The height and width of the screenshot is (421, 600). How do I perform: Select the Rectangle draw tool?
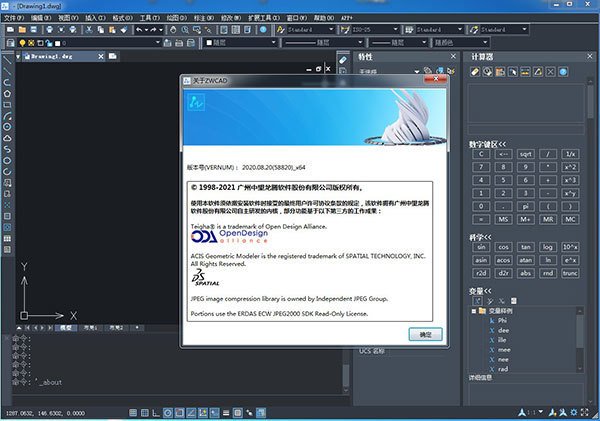(7, 104)
